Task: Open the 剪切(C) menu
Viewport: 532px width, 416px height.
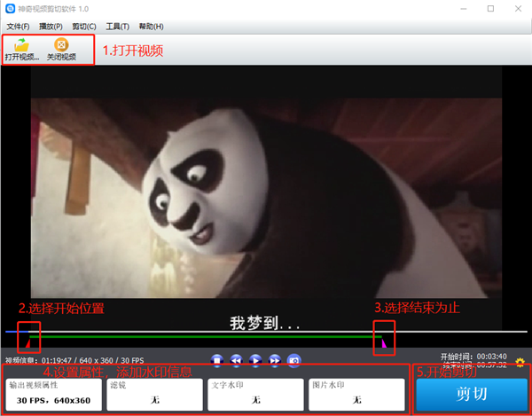Action: point(86,27)
